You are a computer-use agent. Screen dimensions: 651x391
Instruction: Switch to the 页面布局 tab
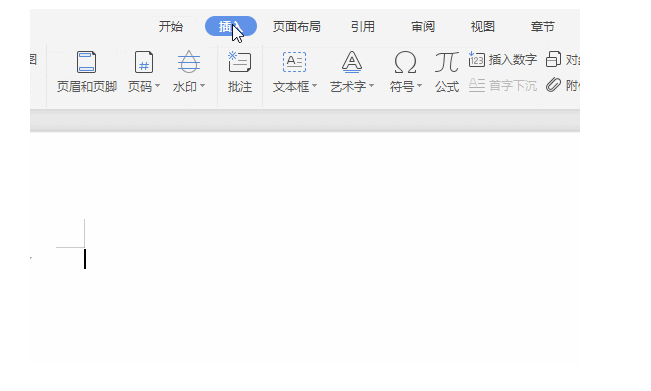pos(296,27)
